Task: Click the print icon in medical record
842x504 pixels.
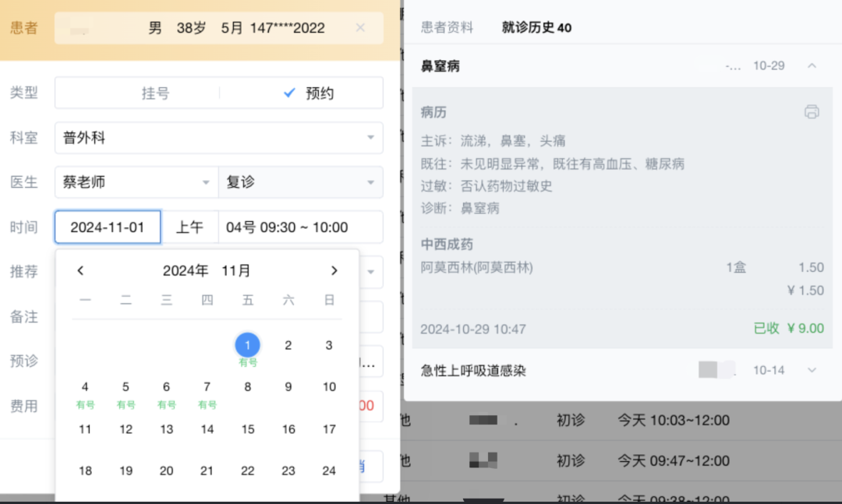Action: [812, 112]
